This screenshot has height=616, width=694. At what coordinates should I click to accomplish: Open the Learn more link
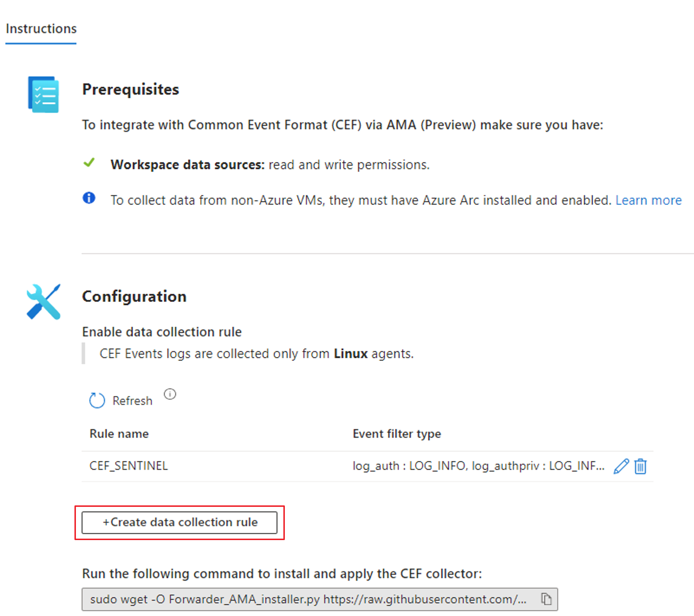[x=648, y=200]
